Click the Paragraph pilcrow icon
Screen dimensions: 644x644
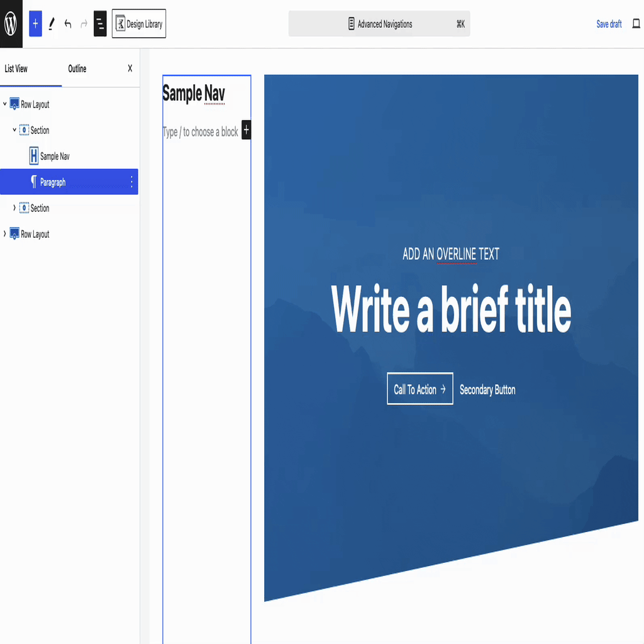coord(34,182)
